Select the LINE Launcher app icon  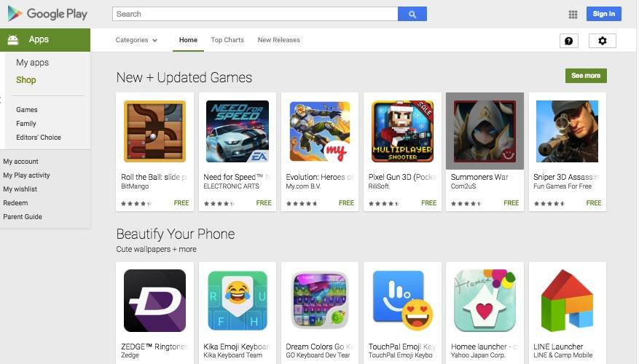click(x=567, y=301)
